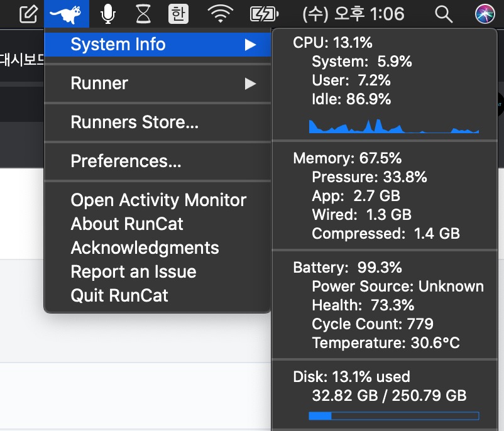Viewport: 504px width, 431px height.
Task: Click the Memory: 67.5% line
Action: (x=347, y=158)
